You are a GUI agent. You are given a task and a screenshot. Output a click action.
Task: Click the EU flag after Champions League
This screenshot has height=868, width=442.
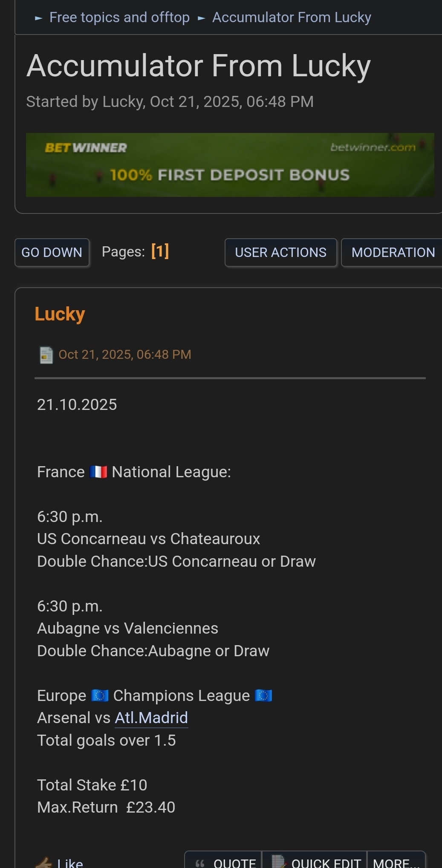263,695
